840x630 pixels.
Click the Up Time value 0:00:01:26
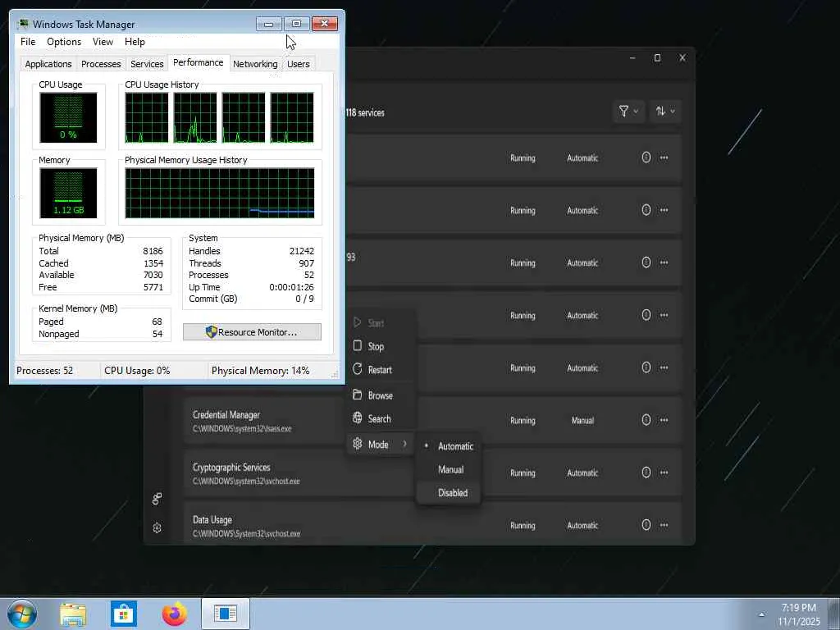tap(291, 287)
